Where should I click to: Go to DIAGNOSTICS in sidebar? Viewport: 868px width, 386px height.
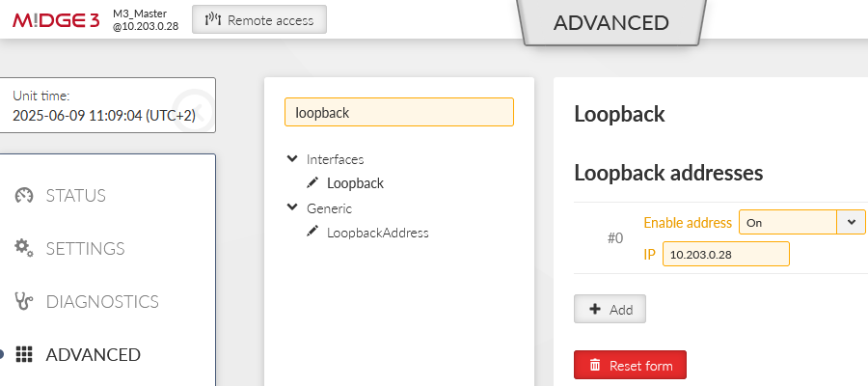(102, 301)
